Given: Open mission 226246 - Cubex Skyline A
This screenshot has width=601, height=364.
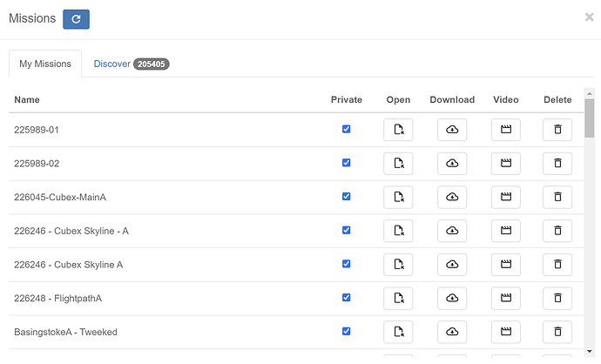Looking at the screenshot, I should pos(398,265).
